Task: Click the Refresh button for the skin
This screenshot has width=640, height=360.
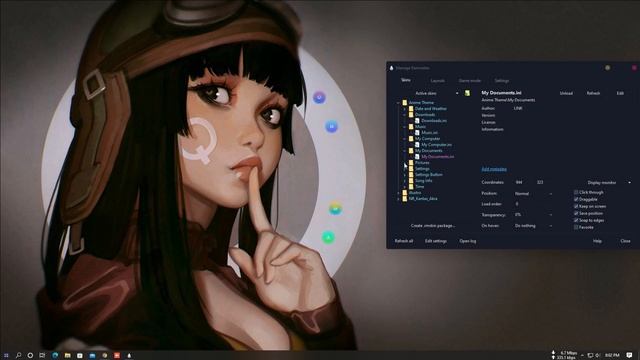Action: pos(593,93)
